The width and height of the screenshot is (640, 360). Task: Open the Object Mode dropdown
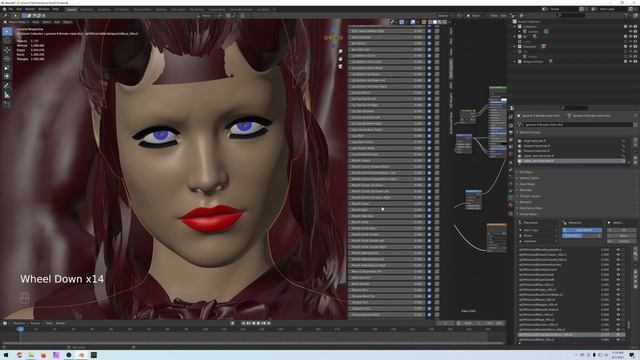(x=17, y=22)
